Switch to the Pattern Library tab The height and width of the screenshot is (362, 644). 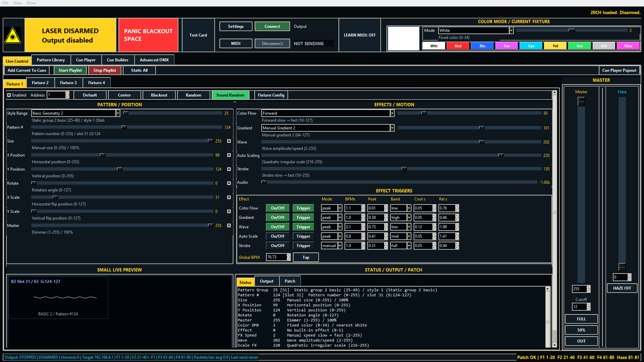click(51, 60)
